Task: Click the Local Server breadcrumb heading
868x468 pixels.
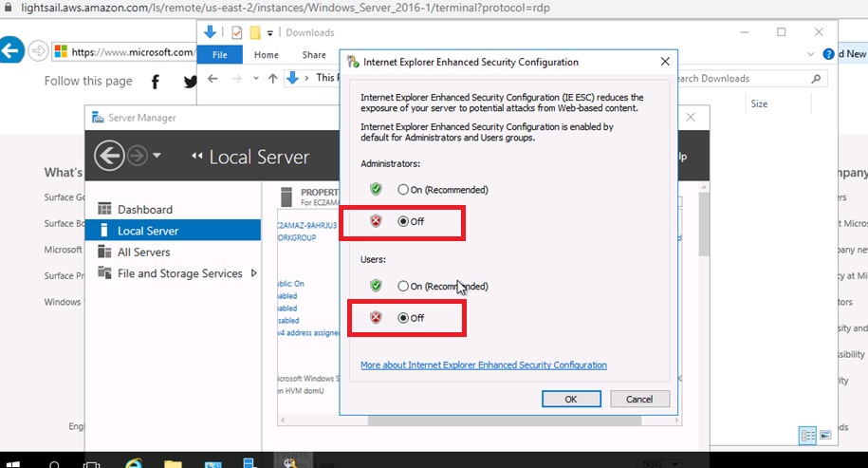Action: point(259,157)
